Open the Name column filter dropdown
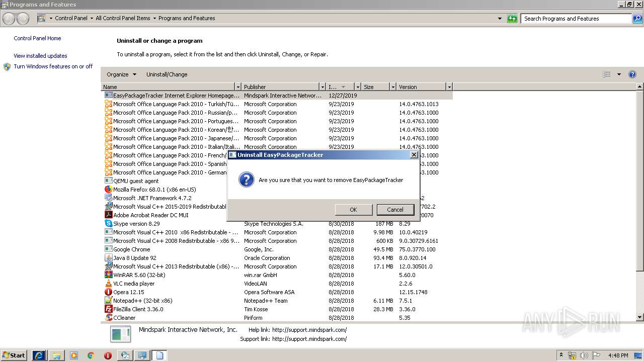644x362 pixels. coord(238,87)
